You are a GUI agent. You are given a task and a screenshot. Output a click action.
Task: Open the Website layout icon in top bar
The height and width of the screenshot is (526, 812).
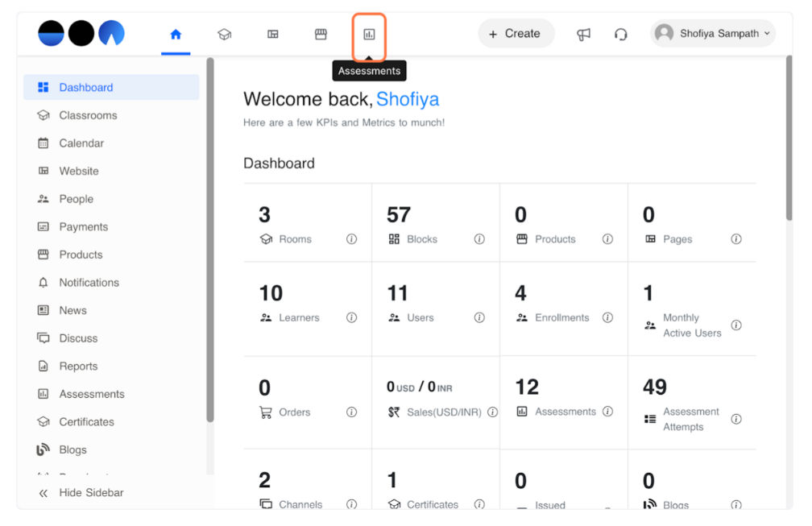point(273,34)
